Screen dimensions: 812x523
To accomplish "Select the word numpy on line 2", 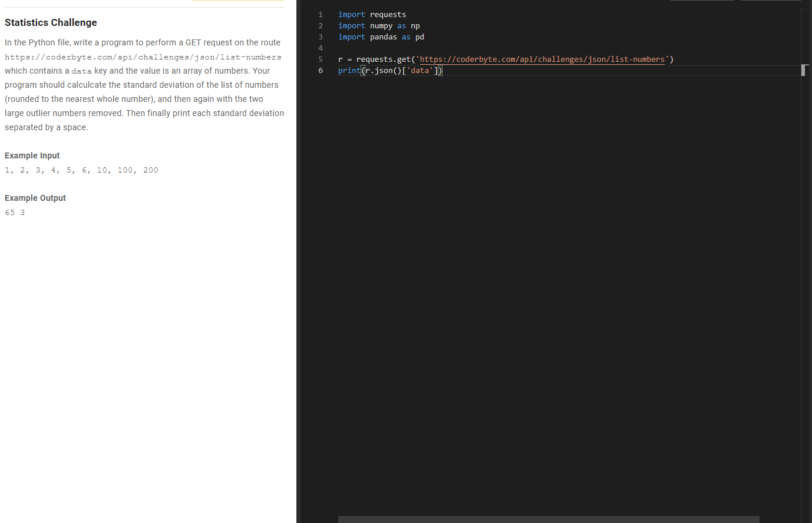I will click(x=381, y=25).
